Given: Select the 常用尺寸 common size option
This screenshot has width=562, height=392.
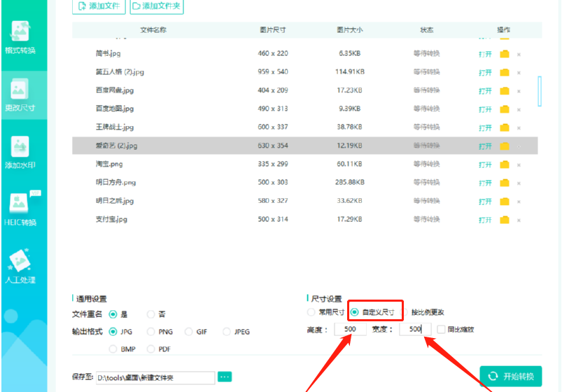Looking at the screenshot, I should (326, 312).
